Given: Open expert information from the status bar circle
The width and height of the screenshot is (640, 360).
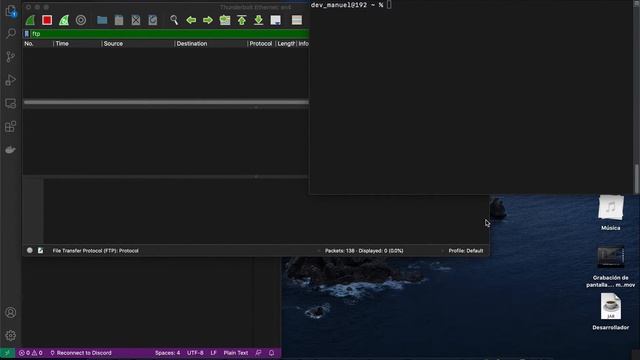Looking at the screenshot, I should tap(30, 251).
